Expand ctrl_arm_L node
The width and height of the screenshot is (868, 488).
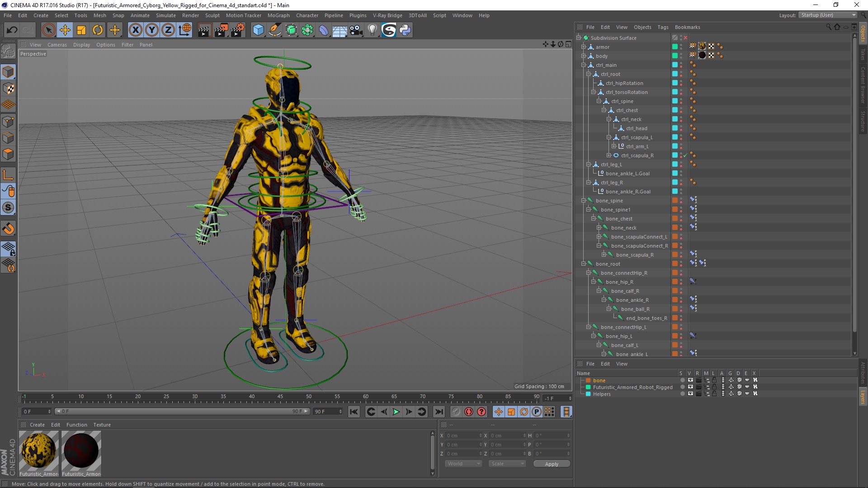point(614,146)
